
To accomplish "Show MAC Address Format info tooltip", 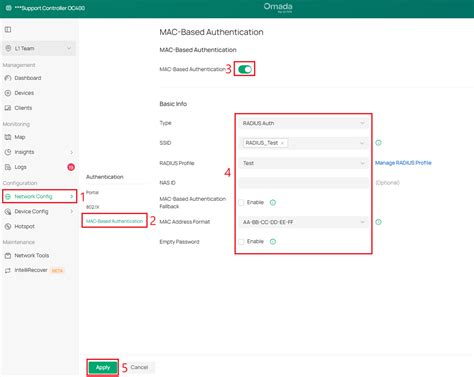I will coord(378,222).
